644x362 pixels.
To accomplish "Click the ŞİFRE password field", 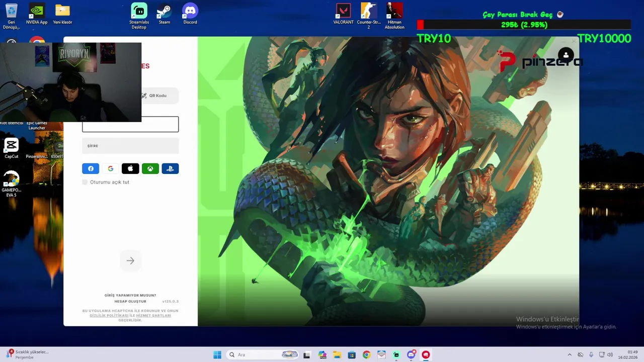I will [x=130, y=146].
